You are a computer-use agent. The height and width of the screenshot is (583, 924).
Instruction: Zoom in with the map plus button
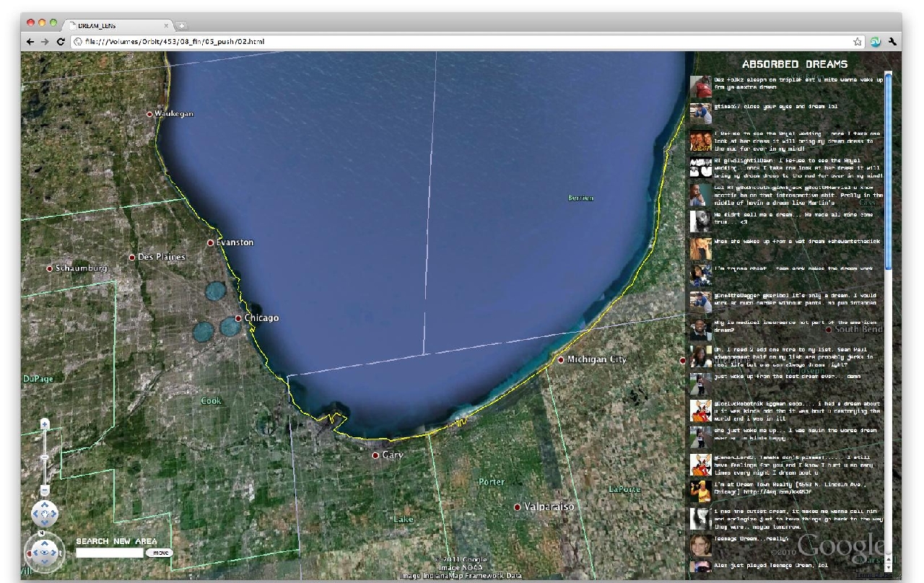[x=45, y=424]
